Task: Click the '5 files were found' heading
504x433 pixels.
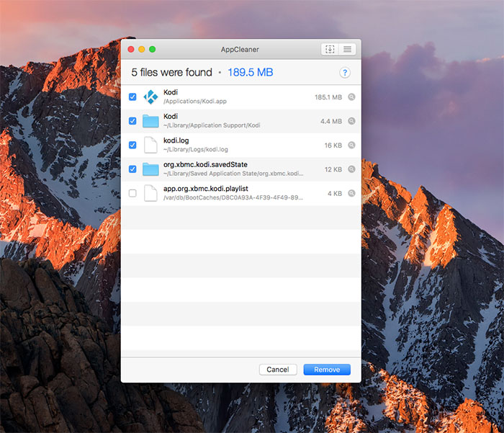Action: click(x=171, y=72)
